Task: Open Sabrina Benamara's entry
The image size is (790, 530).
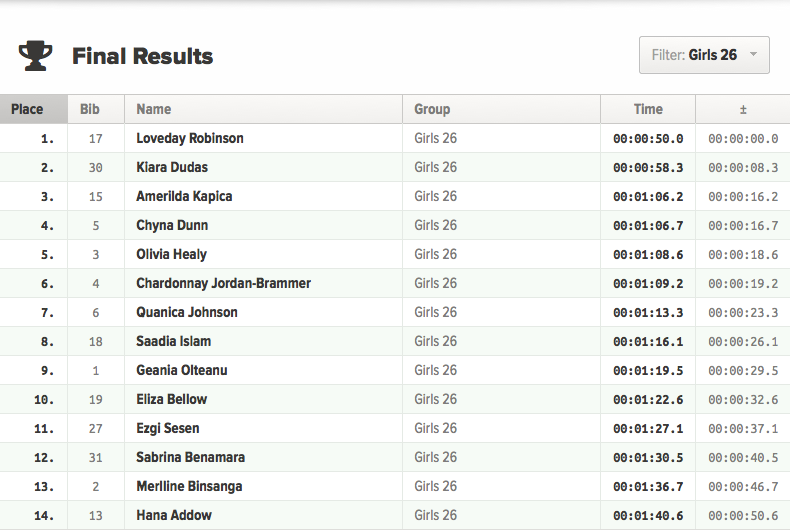Action: coord(190,457)
